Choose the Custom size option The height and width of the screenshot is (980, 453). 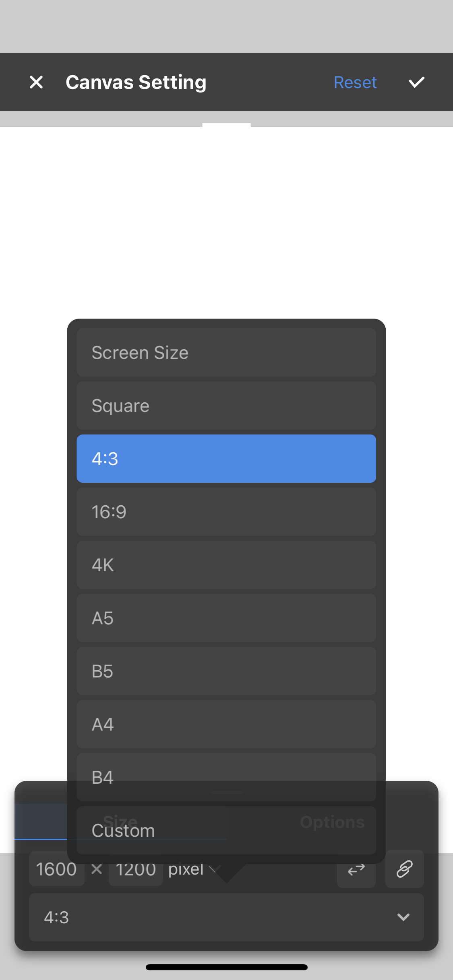click(x=226, y=830)
